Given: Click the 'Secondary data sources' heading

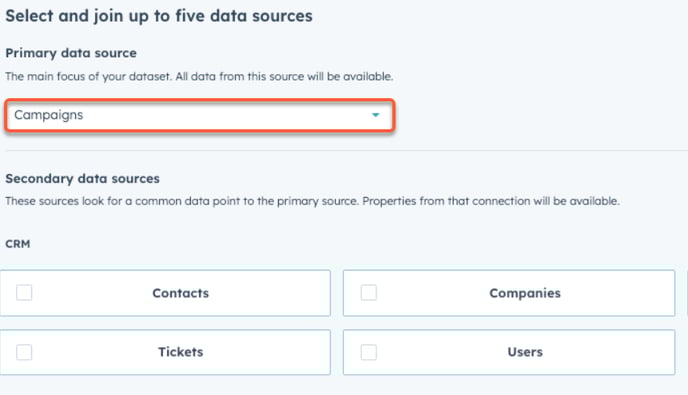Looking at the screenshot, I should point(82,179).
